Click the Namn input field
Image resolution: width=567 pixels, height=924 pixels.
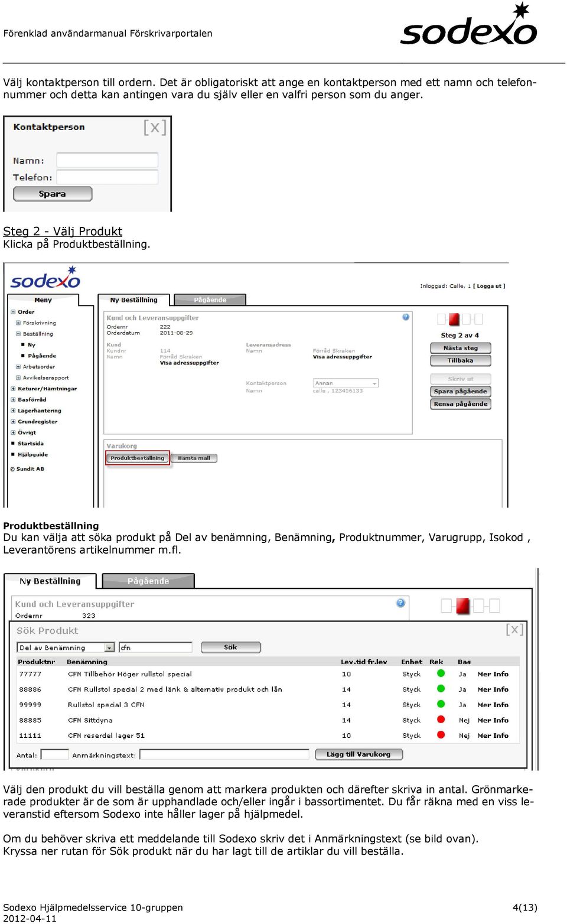click(x=107, y=160)
